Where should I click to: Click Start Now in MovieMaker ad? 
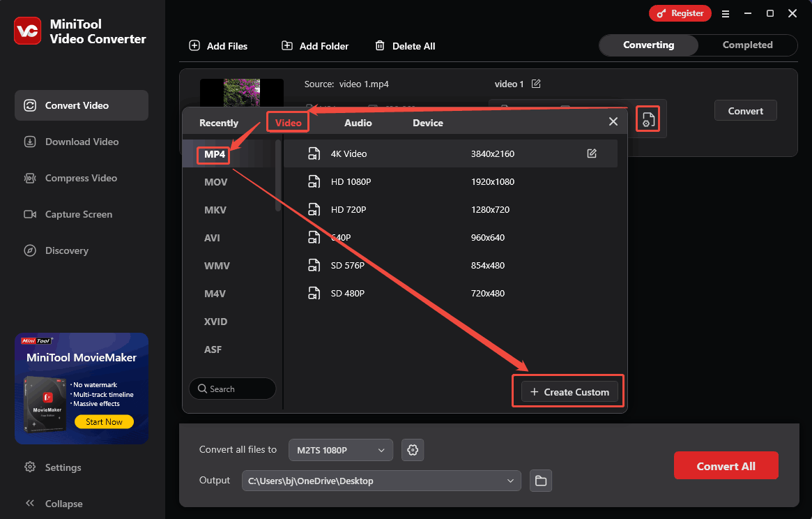[x=104, y=422]
